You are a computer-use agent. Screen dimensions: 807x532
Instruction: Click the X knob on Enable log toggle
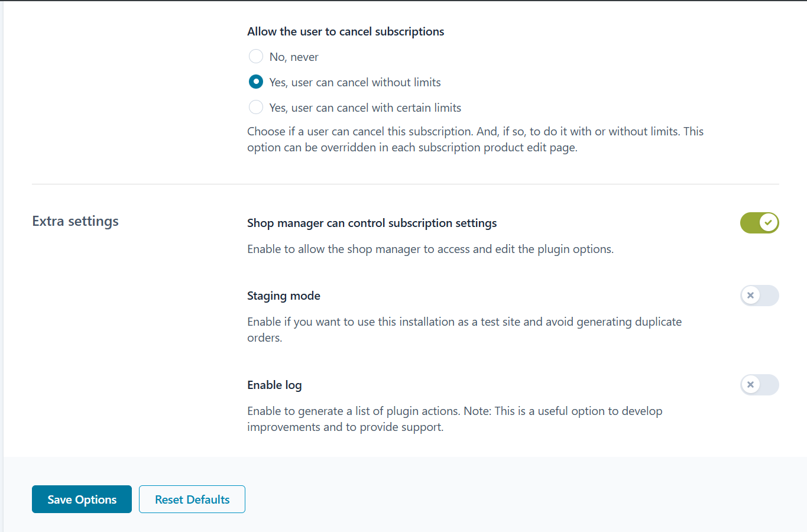click(750, 385)
